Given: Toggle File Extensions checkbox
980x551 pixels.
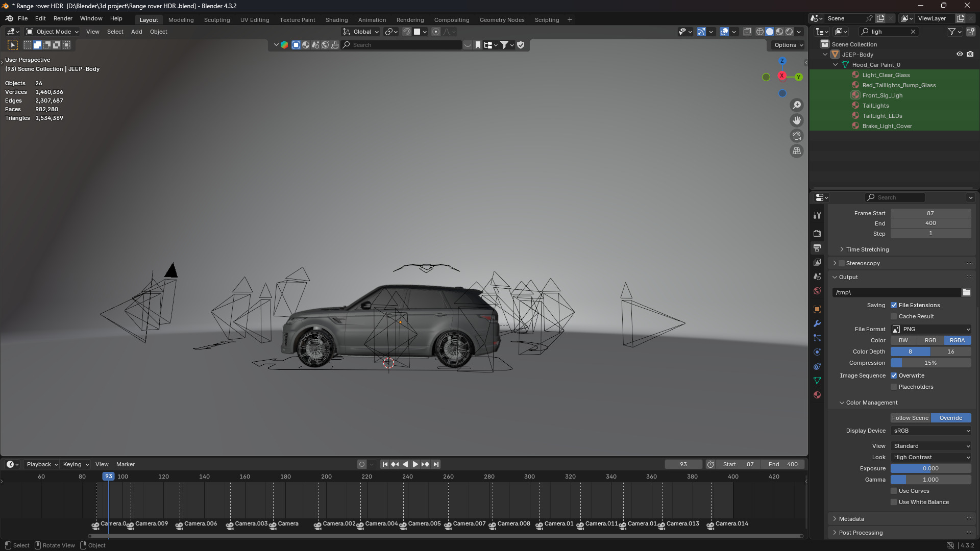Looking at the screenshot, I should click(x=894, y=305).
